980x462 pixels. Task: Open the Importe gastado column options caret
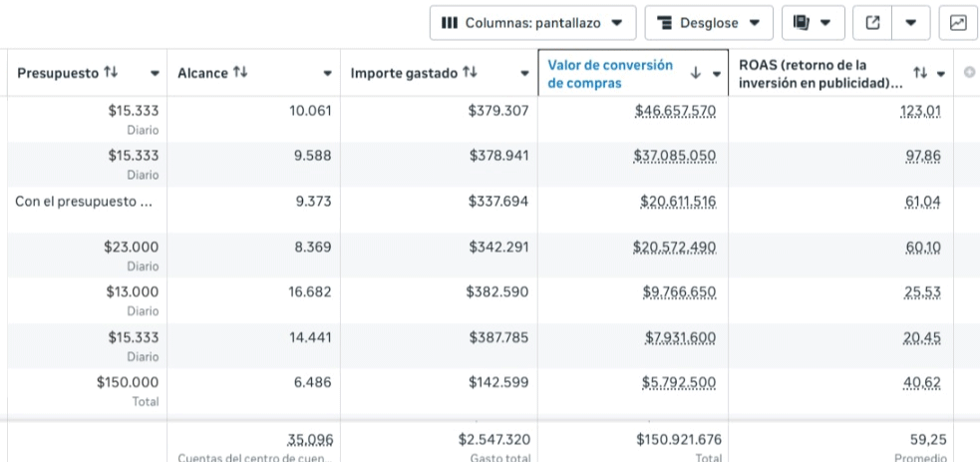pos(525,74)
